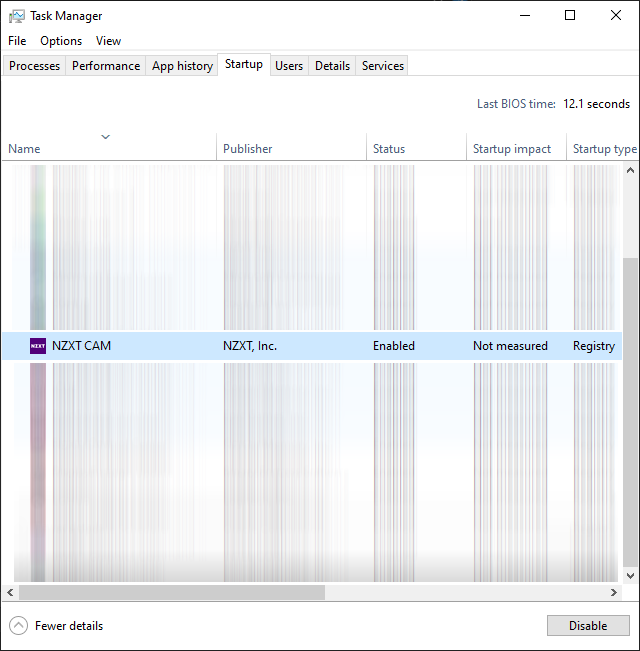Click the NZXT, Inc. publisher cell
The height and width of the screenshot is (651, 640).
250,346
